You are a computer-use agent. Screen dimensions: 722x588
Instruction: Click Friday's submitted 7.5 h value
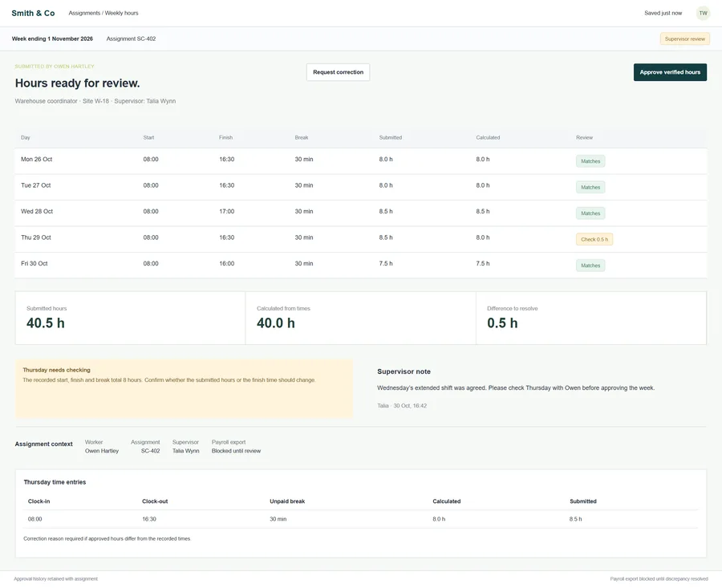tap(386, 263)
